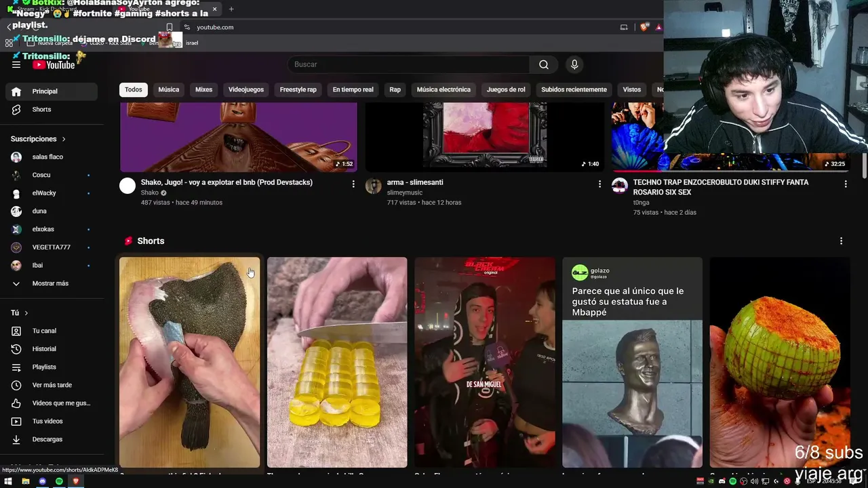Play the golazo Mbappé statue Short
The height and width of the screenshot is (488, 868).
pyautogui.click(x=633, y=362)
